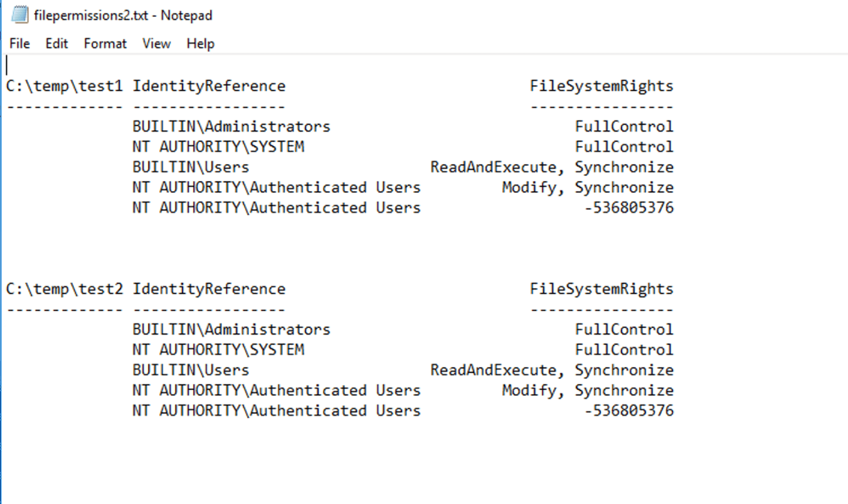
Task: Open the Help menu
Action: [200, 44]
